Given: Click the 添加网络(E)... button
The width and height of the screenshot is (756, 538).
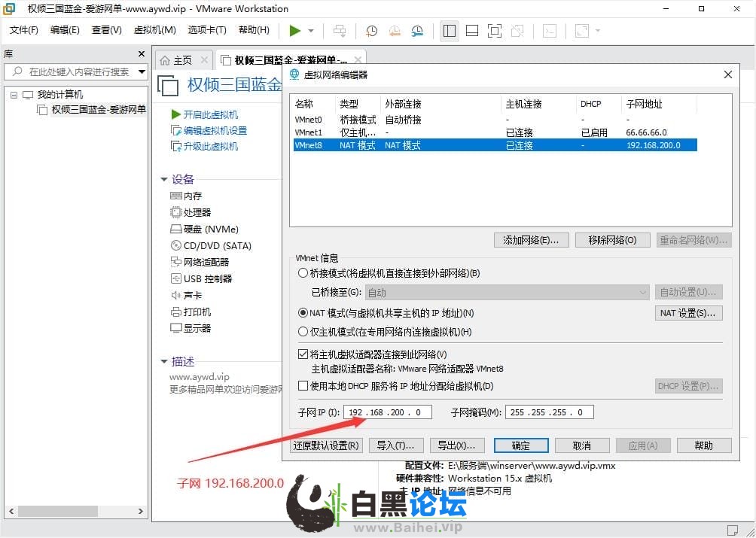Looking at the screenshot, I should click(x=530, y=240).
